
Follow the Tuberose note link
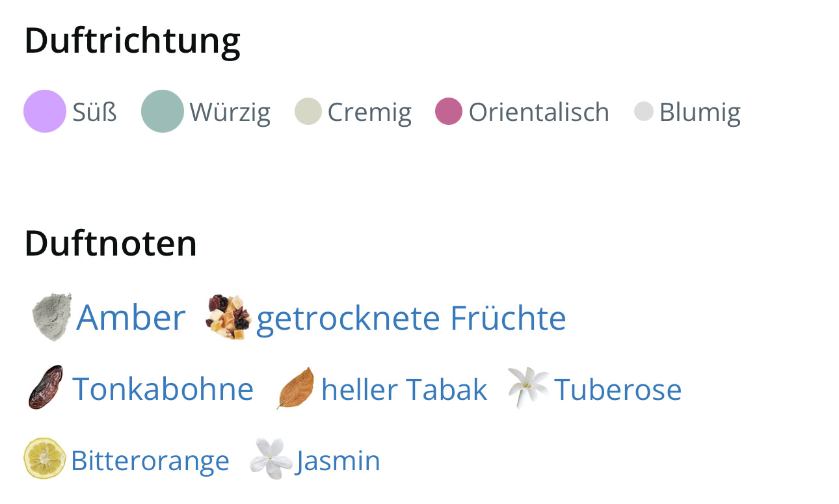618,390
